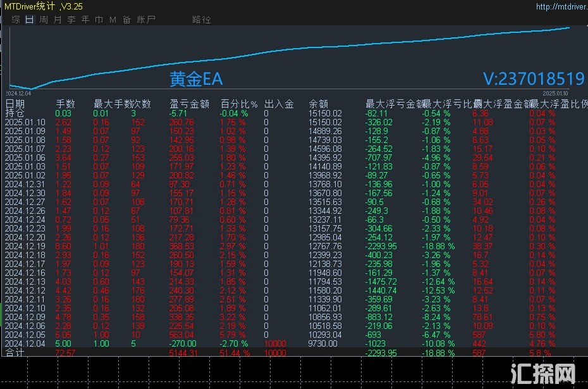Select the 日 (daily) statistics tab

pyautogui.click(x=29, y=20)
